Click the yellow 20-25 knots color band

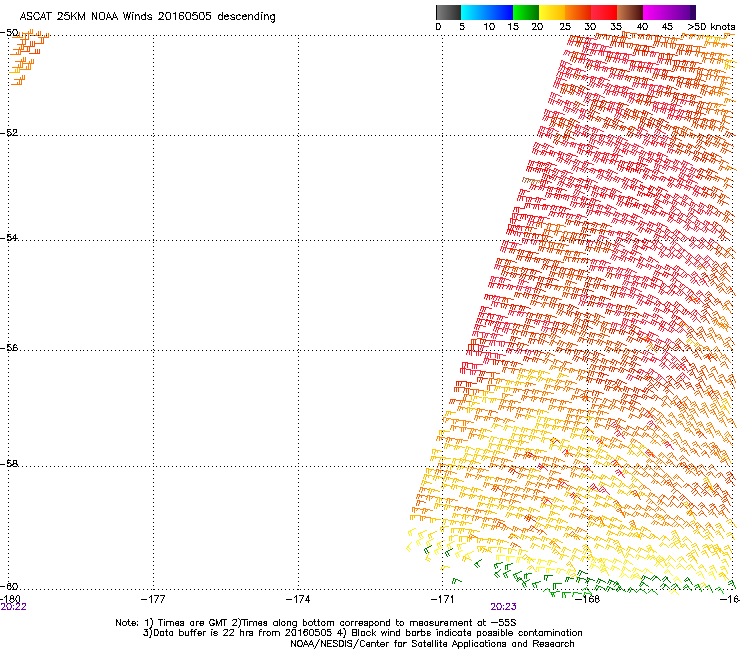click(x=552, y=12)
